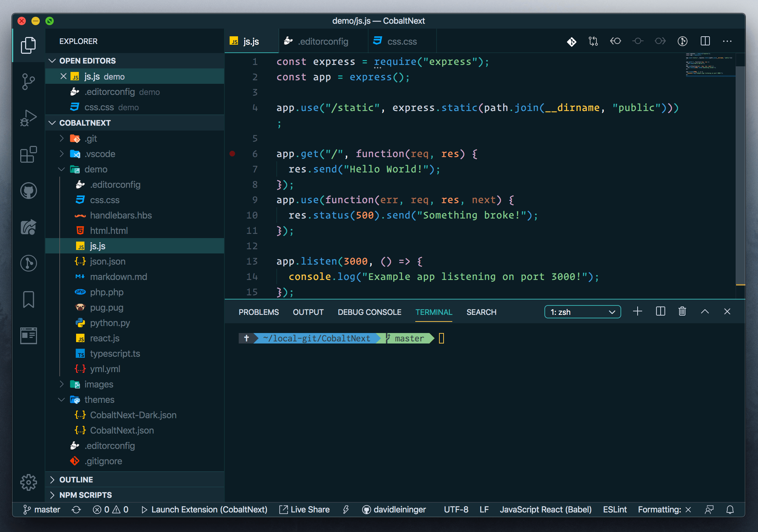Open the terminal shell dropdown showing 1: zsh

tap(582, 312)
